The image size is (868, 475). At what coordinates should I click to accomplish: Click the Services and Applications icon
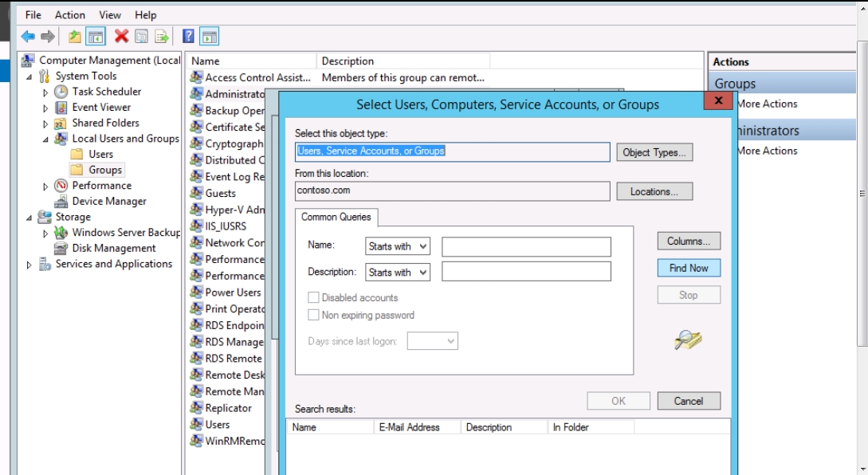point(45,264)
